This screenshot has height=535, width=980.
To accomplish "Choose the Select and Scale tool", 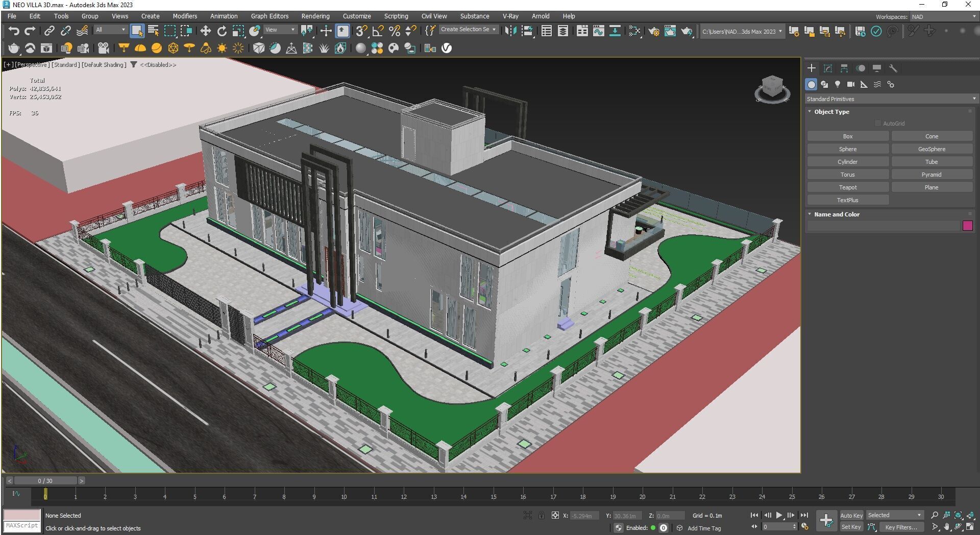I will (x=238, y=31).
